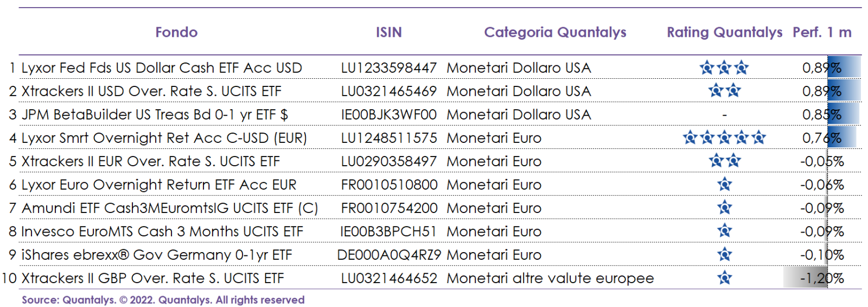Click the single star for Lyxor Euro Overnight Return
The width and height of the screenshot is (868, 307).
pyautogui.click(x=724, y=185)
